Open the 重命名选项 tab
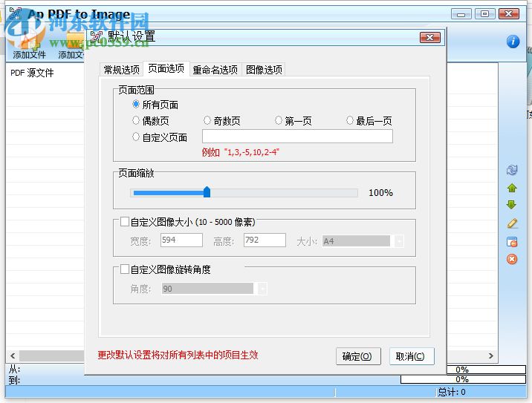 [215, 70]
